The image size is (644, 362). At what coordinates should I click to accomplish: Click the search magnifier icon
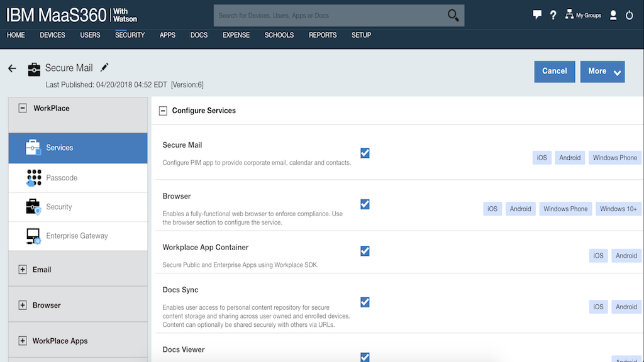(453, 16)
